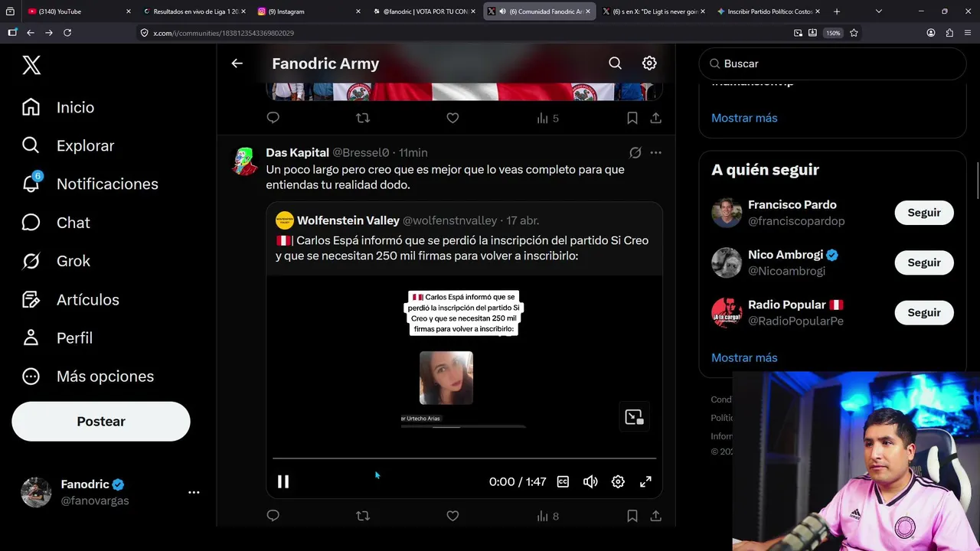Open Das Kapital profile name
The image size is (980, 551).
(x=297, y=152)
